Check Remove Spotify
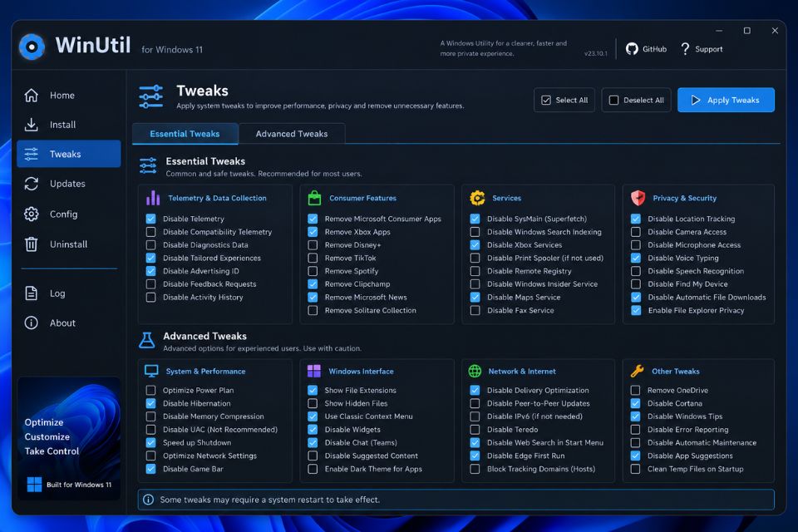The image size is (798, 532). 313,271
